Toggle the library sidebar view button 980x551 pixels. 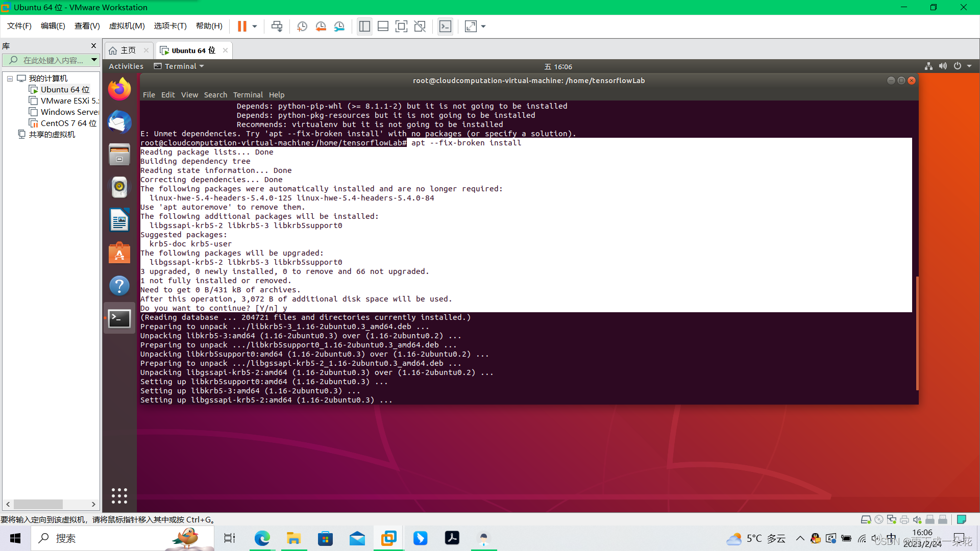point(364,27)
